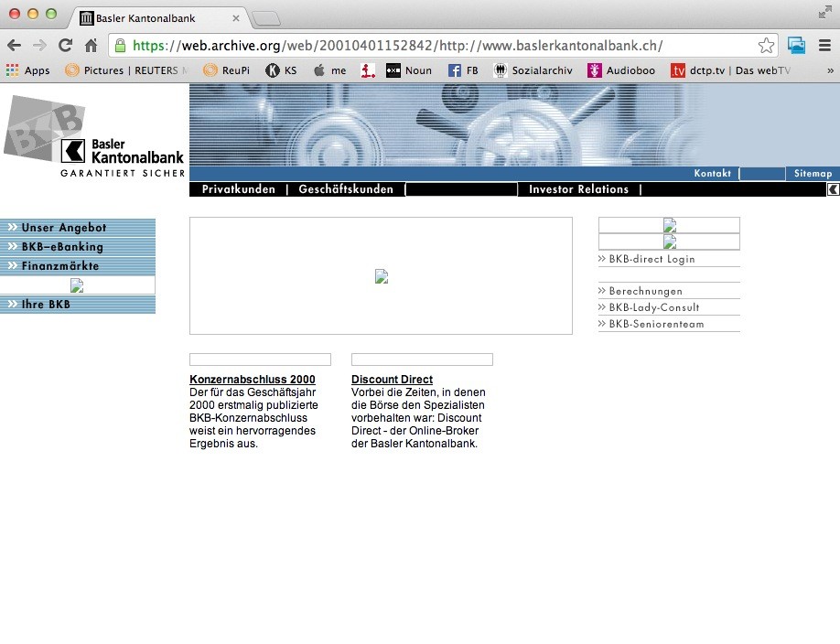Click the green padlock in the address bar
The image size is (840, 644).
coord(121,46)
